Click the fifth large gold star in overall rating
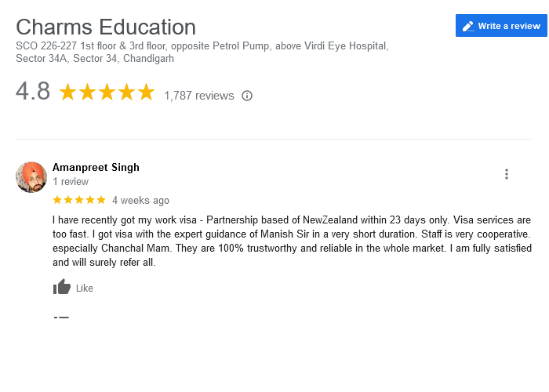Screen dimensions: 549x392 click(x=146, y=92)
